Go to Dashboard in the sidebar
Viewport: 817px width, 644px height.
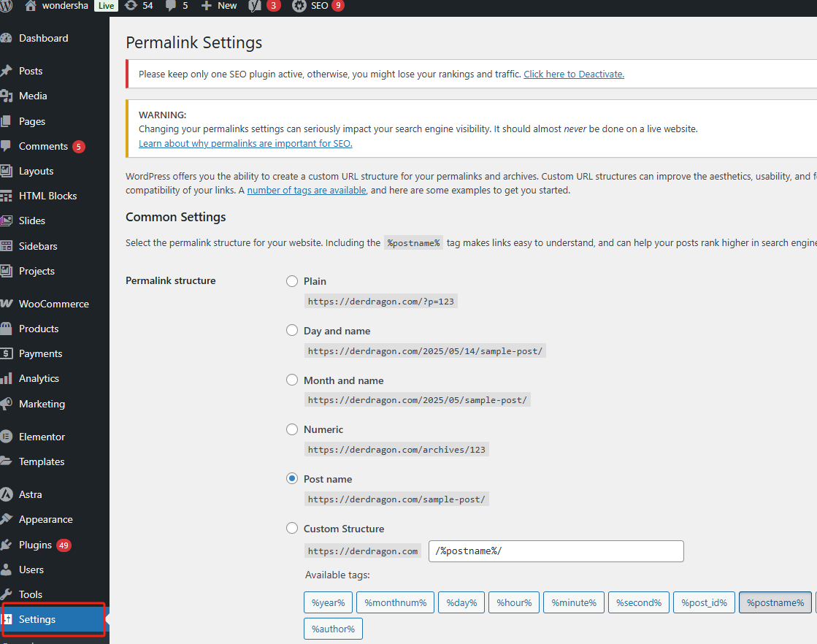coord(43,38)
